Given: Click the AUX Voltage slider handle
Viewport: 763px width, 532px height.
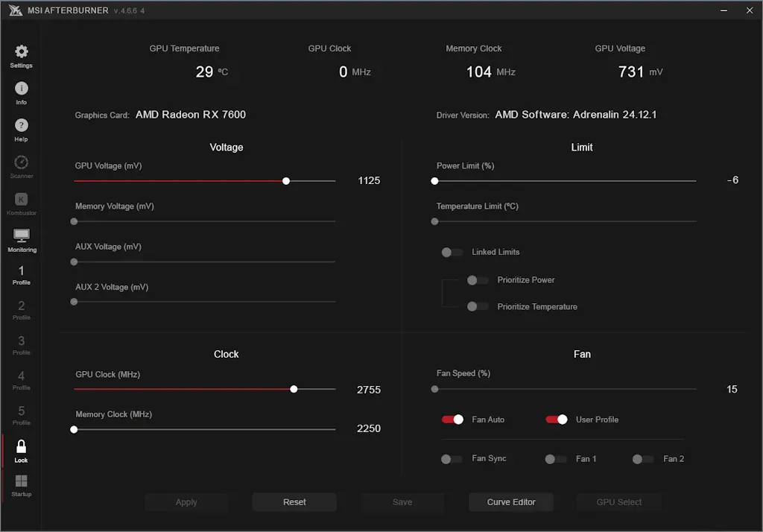Looking at the screenshot, I should click(74, 262).
